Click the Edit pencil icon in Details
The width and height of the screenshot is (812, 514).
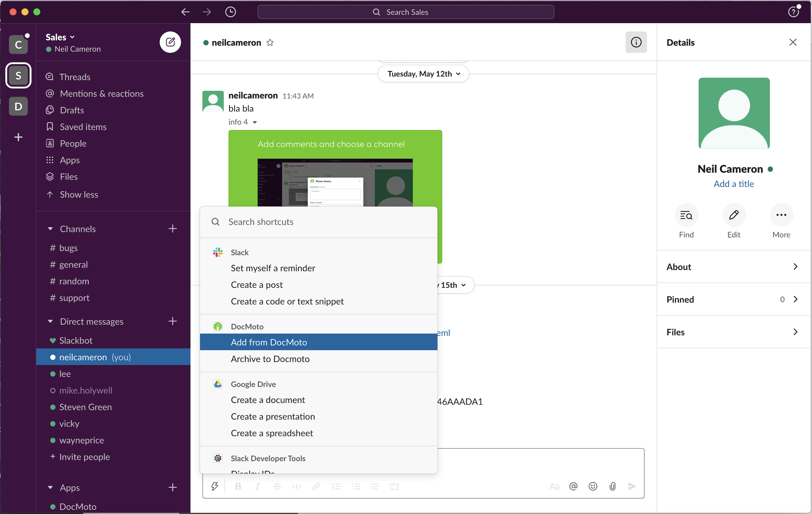[x=734, y=215]
